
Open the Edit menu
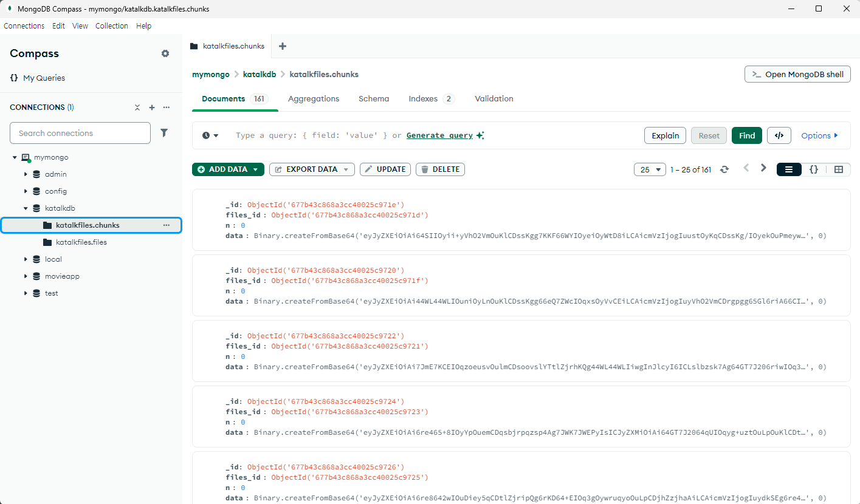point(58,26)
